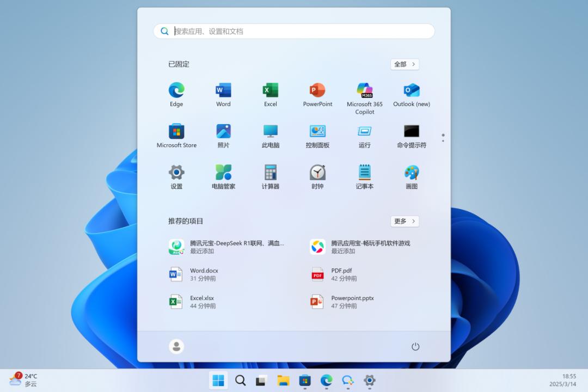Open Microsoft Store from the taskbar
Viewport: 588px width, 392px height.
coord(304,381)
